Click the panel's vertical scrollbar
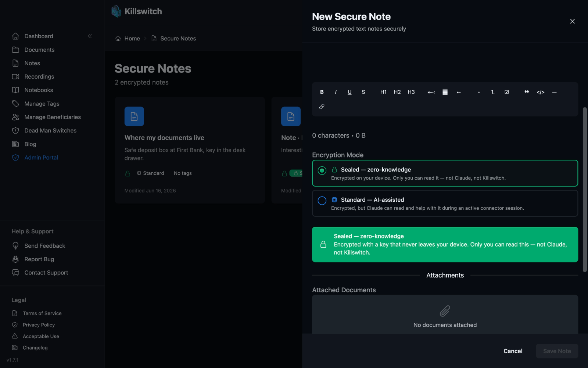This screenshot has height=368, width=588. pos(585,190)
